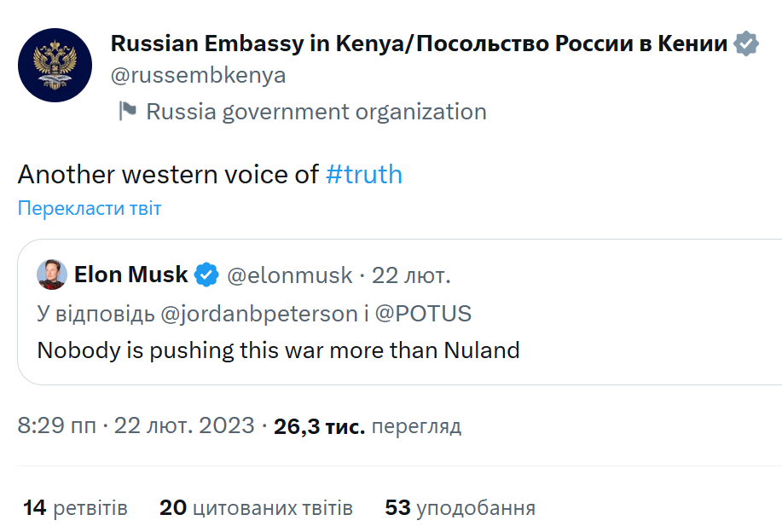This screenshot has height=532, width=782.
Task: Open the @jordanbpeterson mention
Action: coord(258,313)
